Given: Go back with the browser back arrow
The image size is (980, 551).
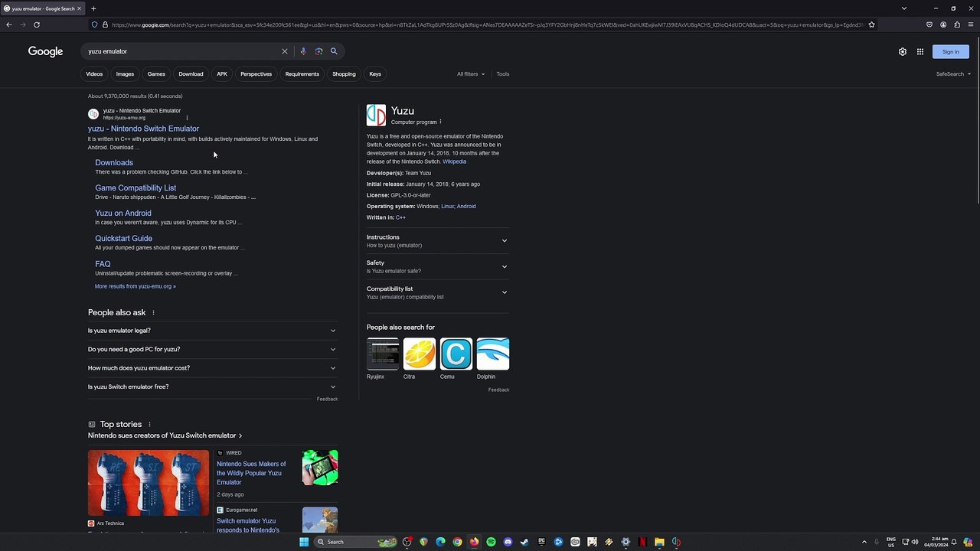Looking at the screenshot, I should tap(9, 24).
